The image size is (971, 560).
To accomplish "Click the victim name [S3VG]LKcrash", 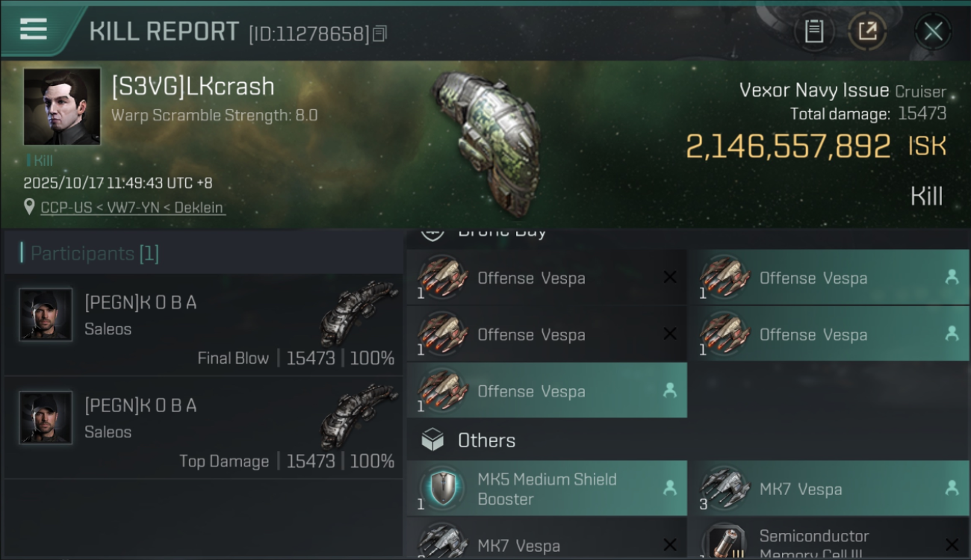I will pos(193,87).
